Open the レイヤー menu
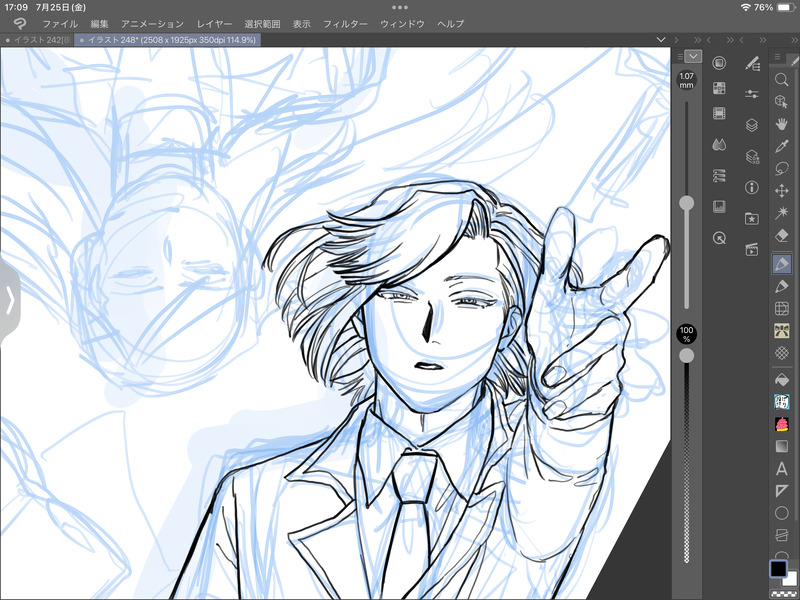The height and width of the screenshot is (600, 800). [214, 24]
